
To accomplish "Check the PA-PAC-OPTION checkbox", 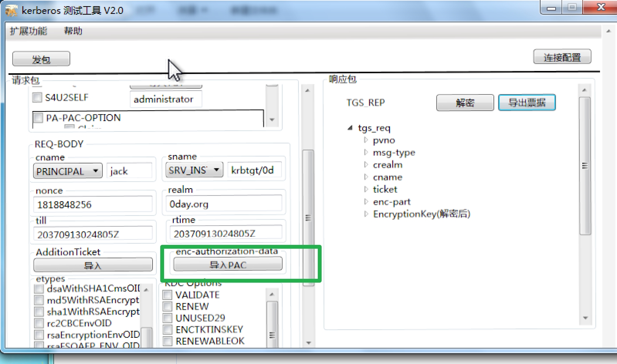I will 38,118.
